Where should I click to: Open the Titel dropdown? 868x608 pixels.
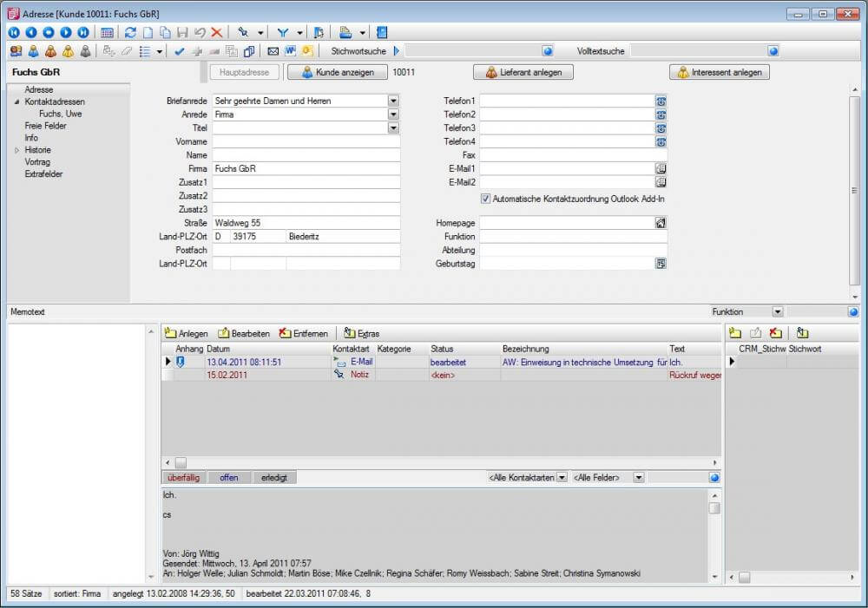(393, 128)
